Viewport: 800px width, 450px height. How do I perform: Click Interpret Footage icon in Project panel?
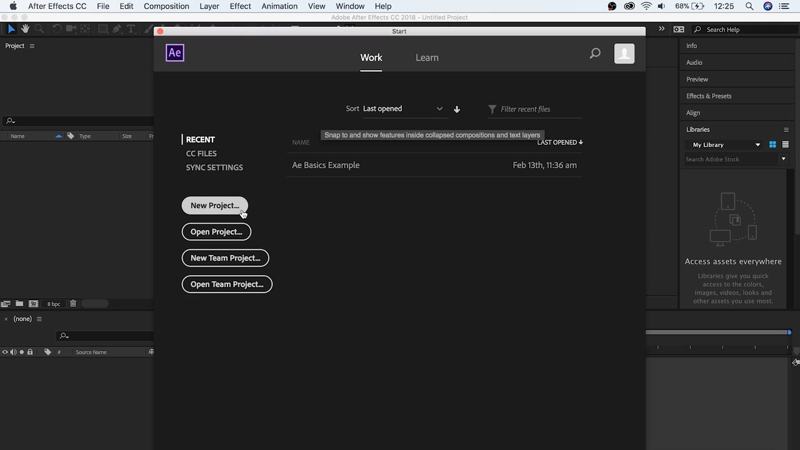point(6,304)
